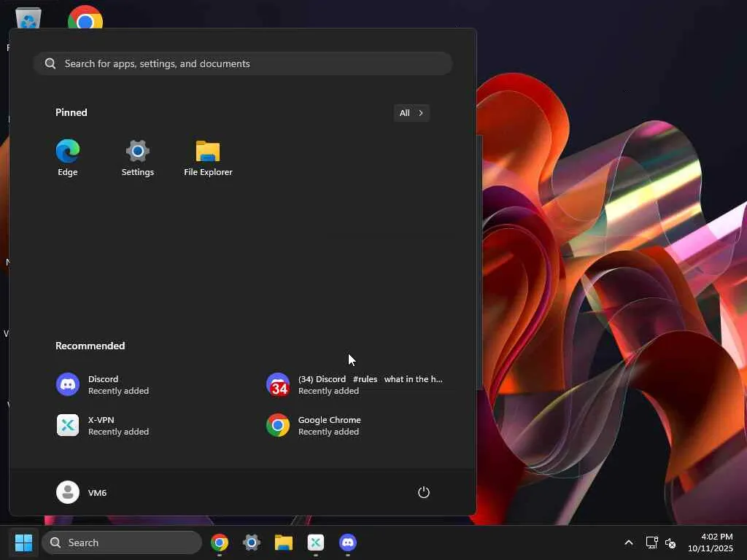Open Google Chrome from Recommended list
This screenshot has height=560, width=747.
(314, 426)
